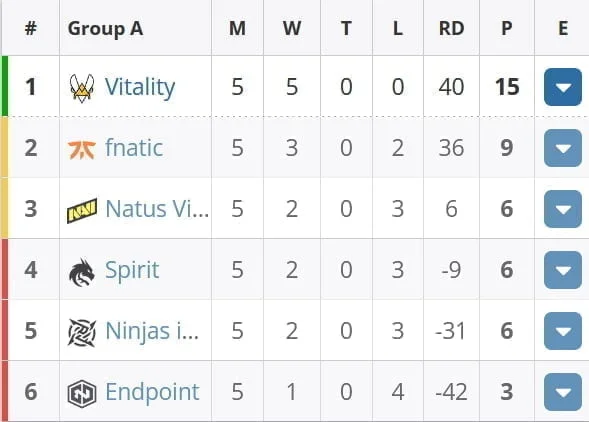The image size is (589, 422).
Task: Select Vitality's 15 points cell
Action: click(507, 87)
